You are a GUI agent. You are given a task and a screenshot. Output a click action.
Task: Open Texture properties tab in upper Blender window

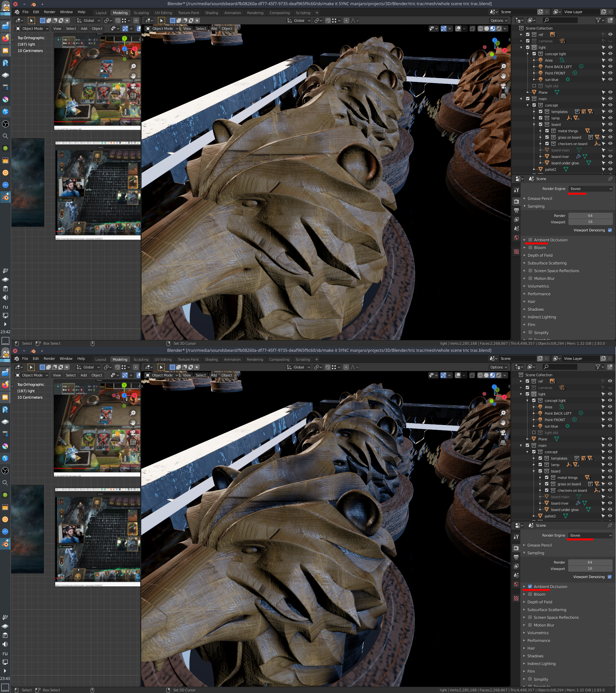[516, 252]
